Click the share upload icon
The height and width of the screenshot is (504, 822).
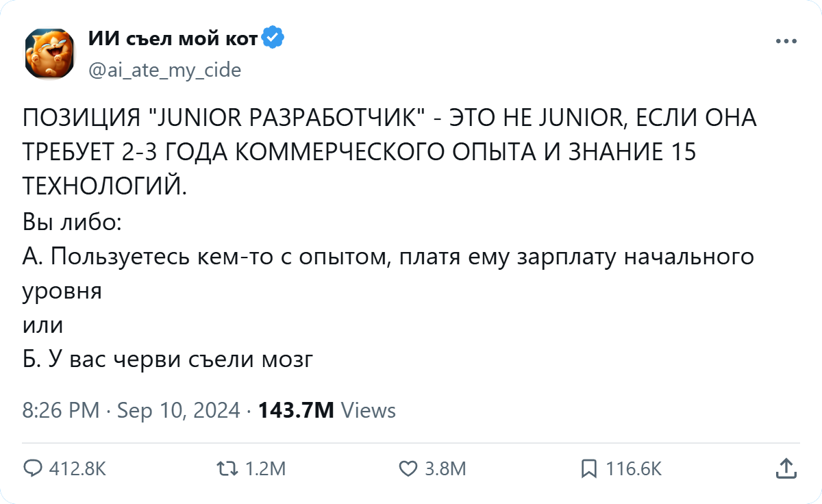[786, 468]
